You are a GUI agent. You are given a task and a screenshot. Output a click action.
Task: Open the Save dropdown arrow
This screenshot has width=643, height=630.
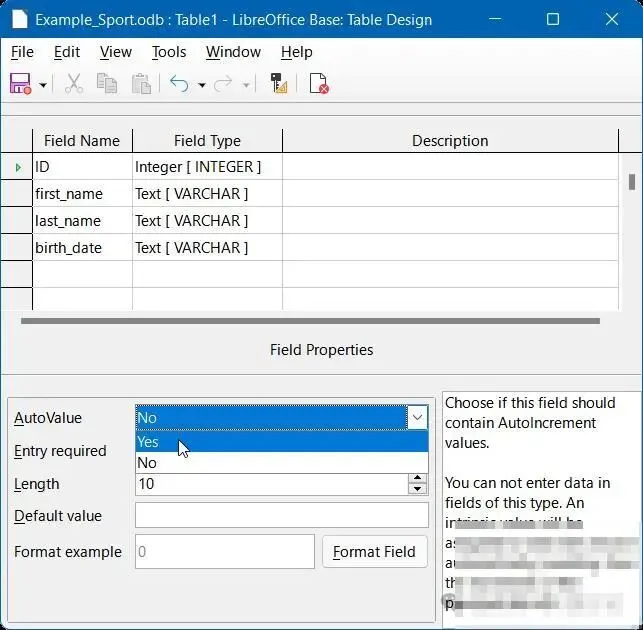tap(43, 85)
